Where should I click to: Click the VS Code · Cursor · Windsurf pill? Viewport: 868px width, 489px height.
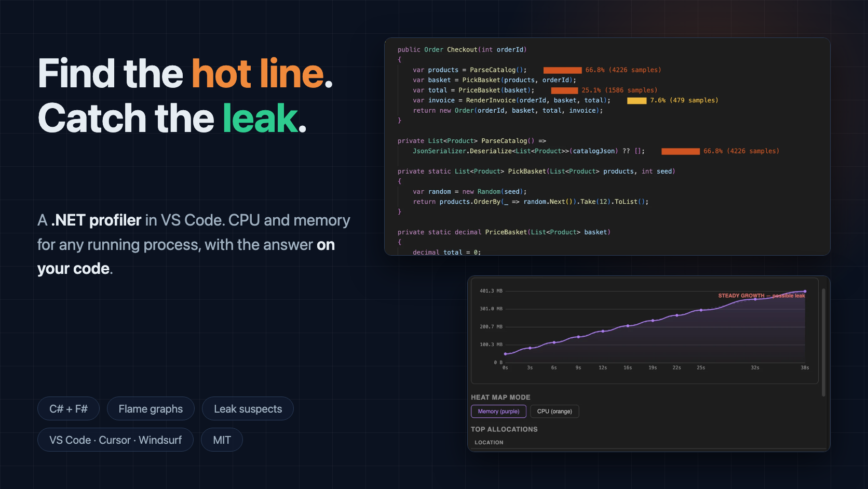click(115, 440)
